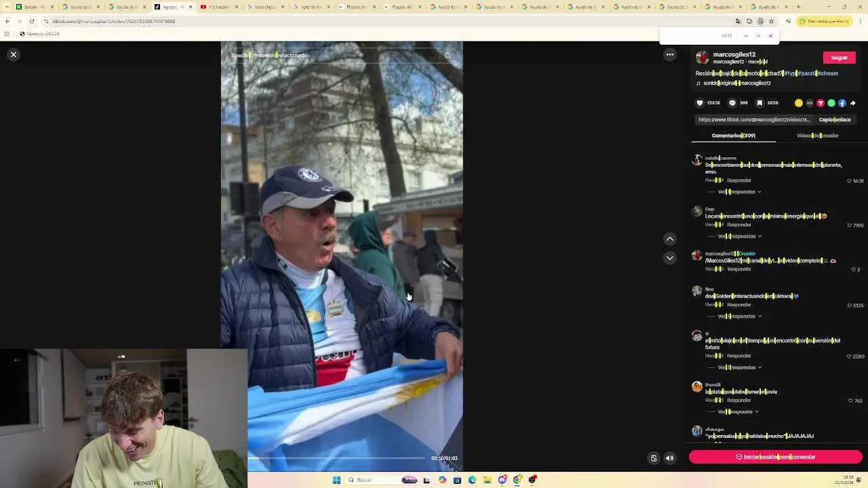Open marcosgiles12 profile avatar
The image size is (868, 488).
click(x=703, y=58)
